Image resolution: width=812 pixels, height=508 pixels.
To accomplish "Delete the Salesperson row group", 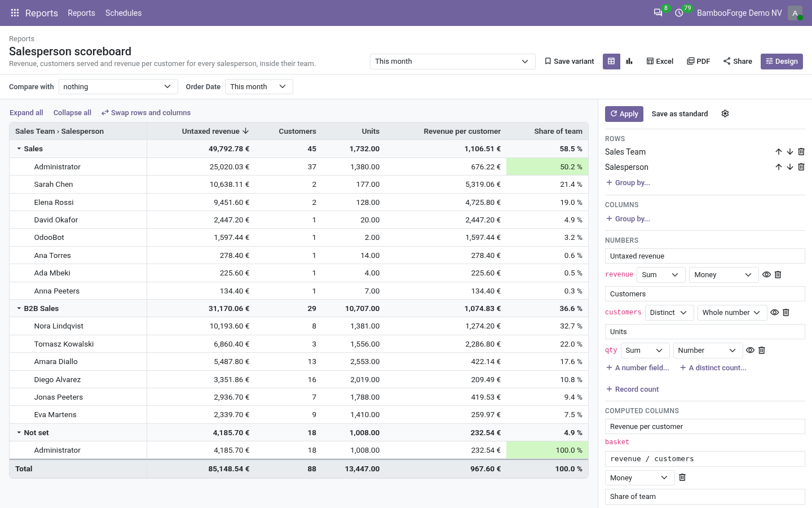I will 801,167.
